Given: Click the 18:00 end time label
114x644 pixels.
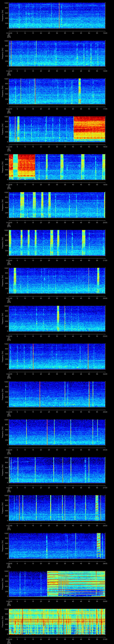Looking at the screenshot, I should click(x=105, y=147).
